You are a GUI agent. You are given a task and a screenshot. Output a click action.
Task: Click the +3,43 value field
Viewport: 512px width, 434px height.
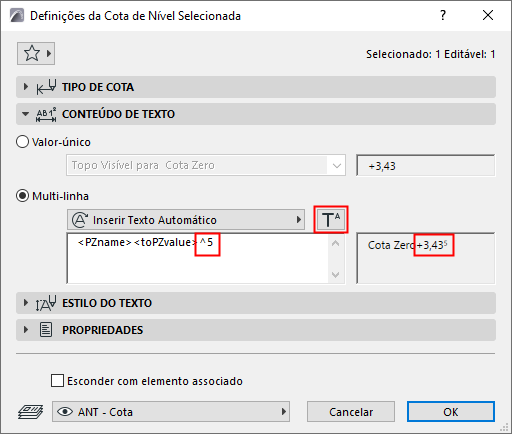(426, 166)
